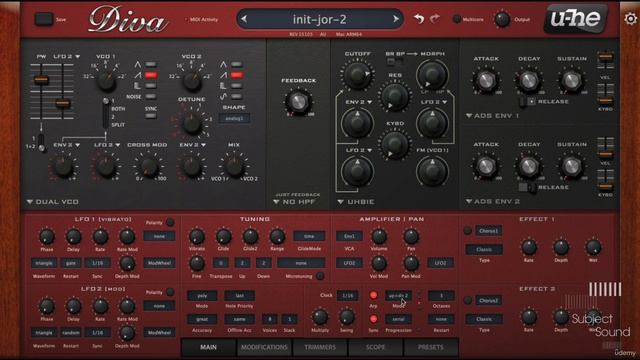Click the u-he logo
The image size is (640, 360).
pos(576,18)
